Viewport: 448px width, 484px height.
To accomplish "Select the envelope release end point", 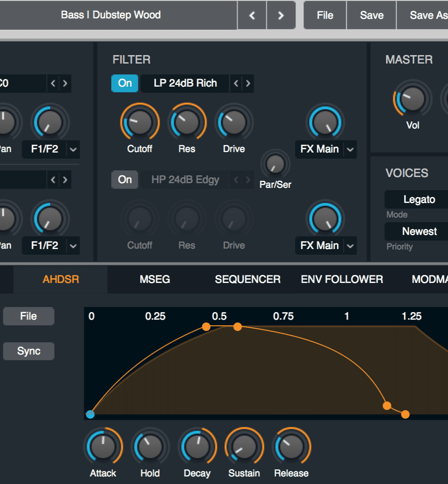I will pos(405,414).
